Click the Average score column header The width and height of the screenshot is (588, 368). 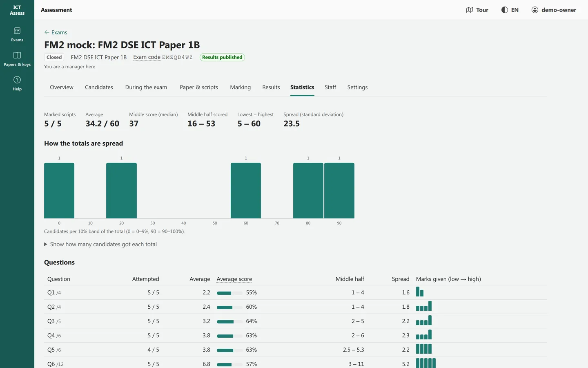(x=234, y=279)
